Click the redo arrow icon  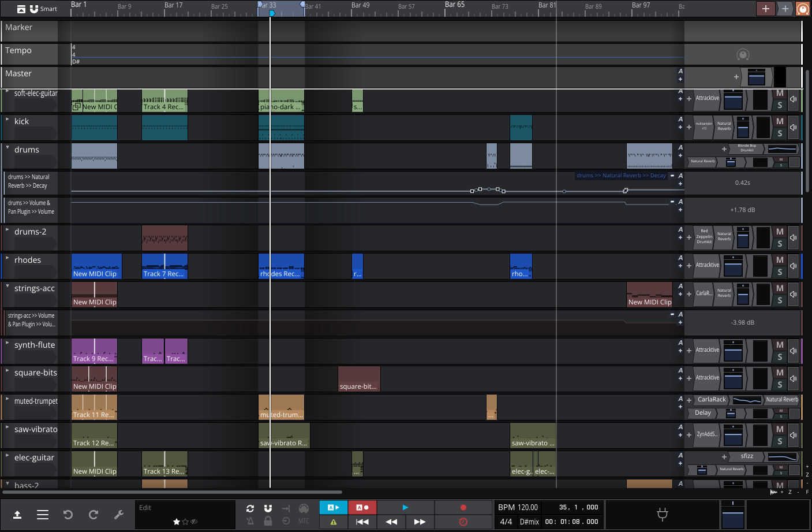pos(93,515)
